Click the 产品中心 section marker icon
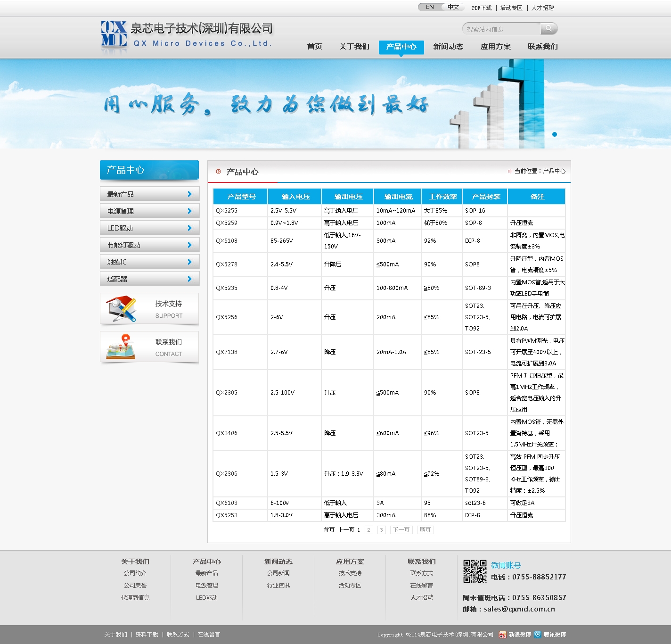 point(218,172)
